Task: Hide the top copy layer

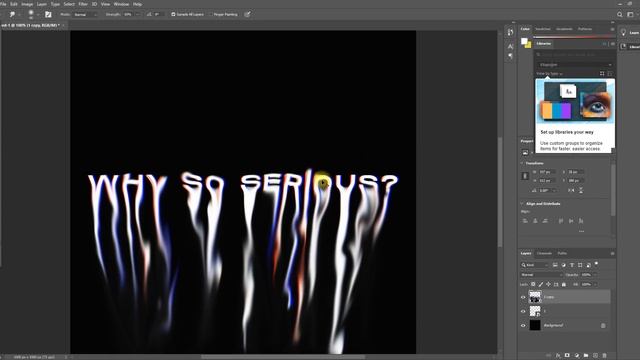Action: click(523, 297)
